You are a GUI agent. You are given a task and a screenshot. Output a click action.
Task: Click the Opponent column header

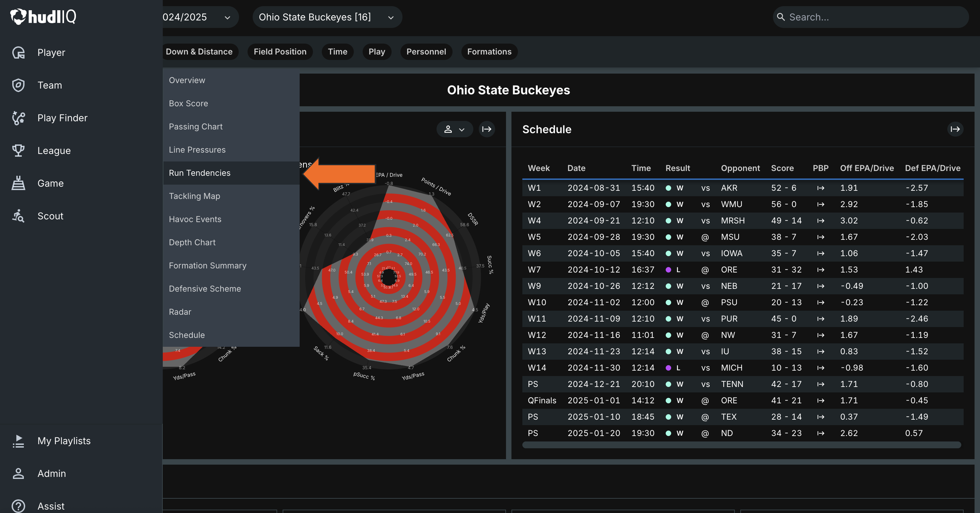740,168
